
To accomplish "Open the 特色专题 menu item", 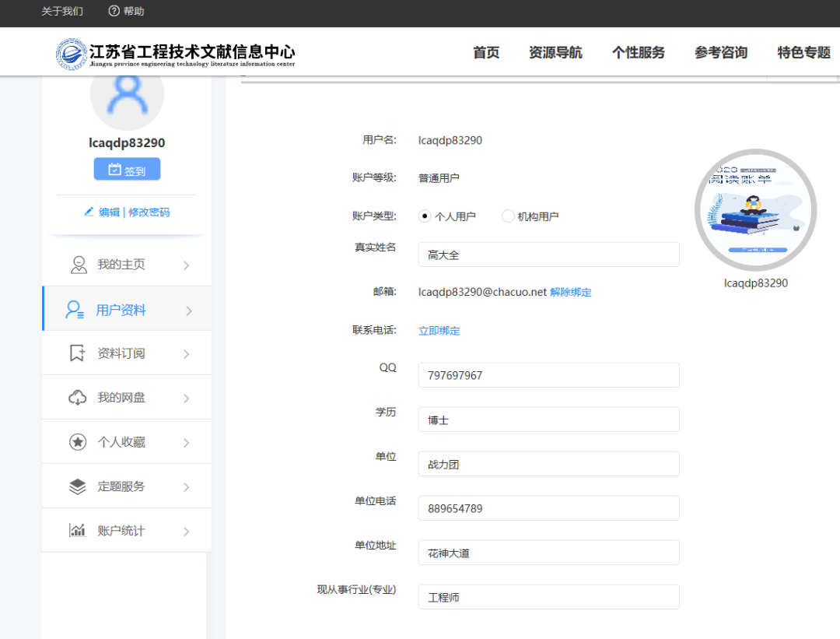I will point(804,53).
